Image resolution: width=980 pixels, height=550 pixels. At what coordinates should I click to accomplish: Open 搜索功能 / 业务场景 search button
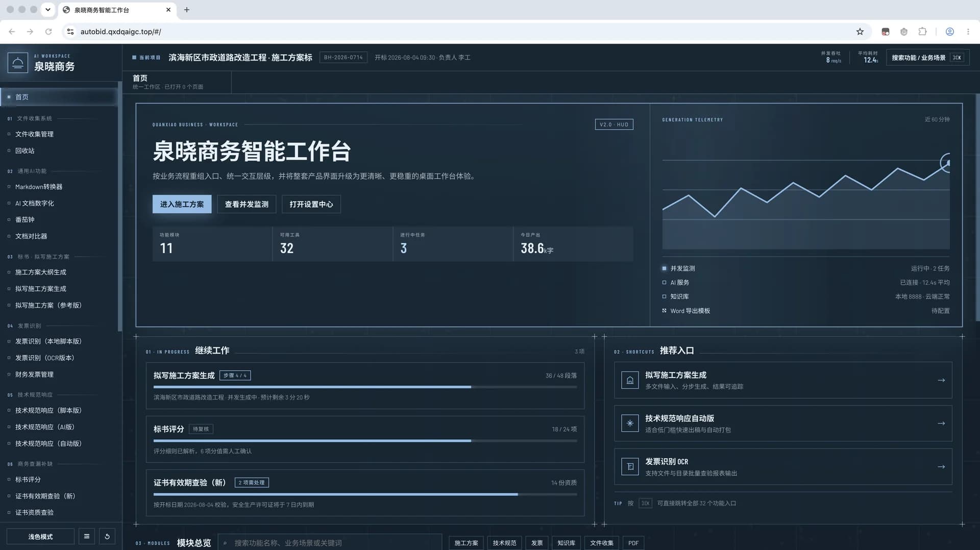click(927, 58)
